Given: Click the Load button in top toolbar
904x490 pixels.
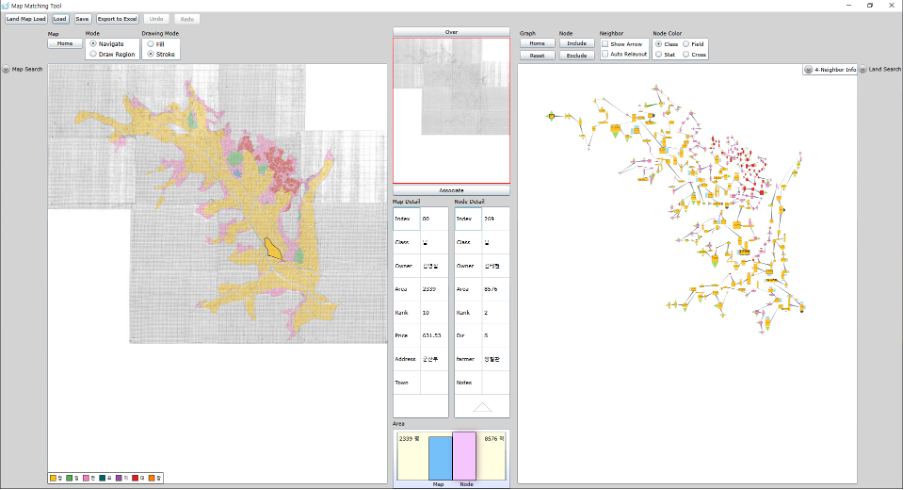Looking at the screenshot, I should [60, 19].
